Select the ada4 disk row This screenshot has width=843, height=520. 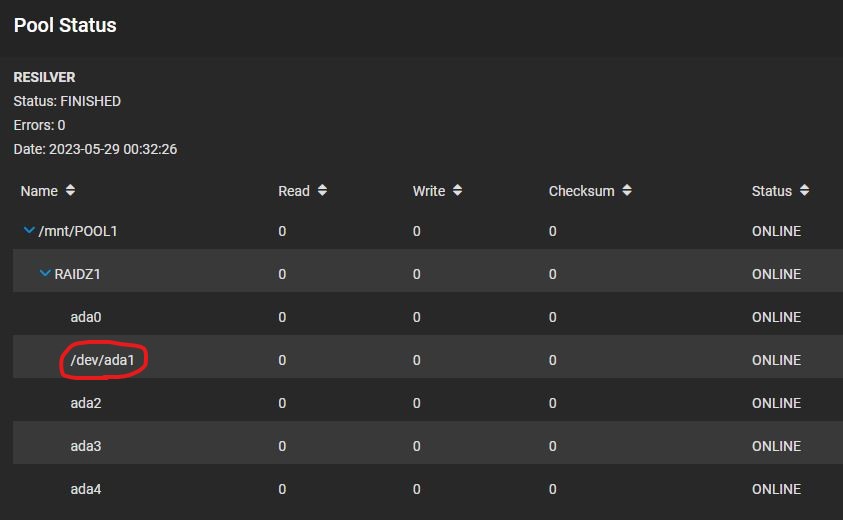[x=428, y=489]
